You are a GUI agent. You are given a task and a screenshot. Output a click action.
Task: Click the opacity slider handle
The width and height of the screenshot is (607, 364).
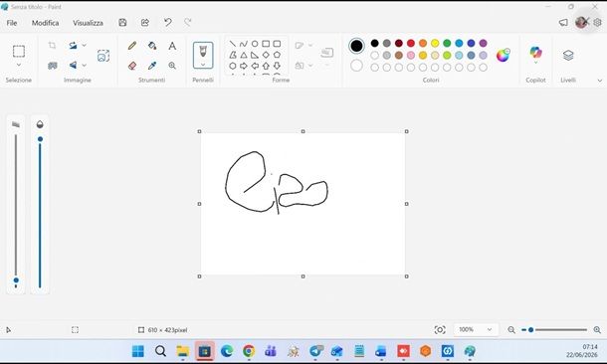click(x=40, y=139)
